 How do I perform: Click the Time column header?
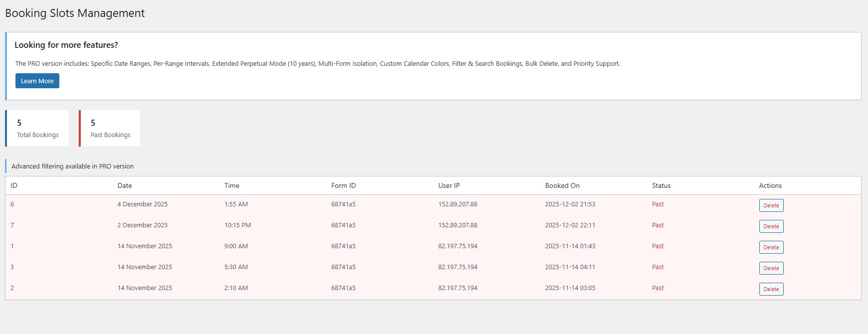(x=232, y=185)
